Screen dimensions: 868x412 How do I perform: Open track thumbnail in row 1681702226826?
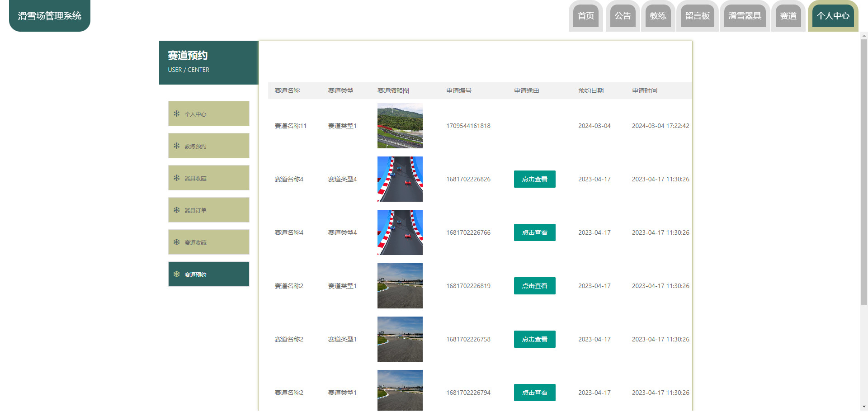click(400, 179)
